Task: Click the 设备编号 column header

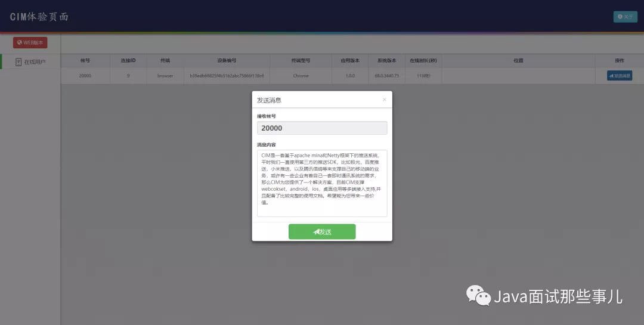Action: [227, 60]
